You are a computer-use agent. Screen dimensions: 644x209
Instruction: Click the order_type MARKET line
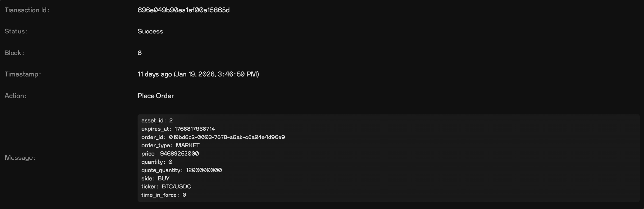170,145
